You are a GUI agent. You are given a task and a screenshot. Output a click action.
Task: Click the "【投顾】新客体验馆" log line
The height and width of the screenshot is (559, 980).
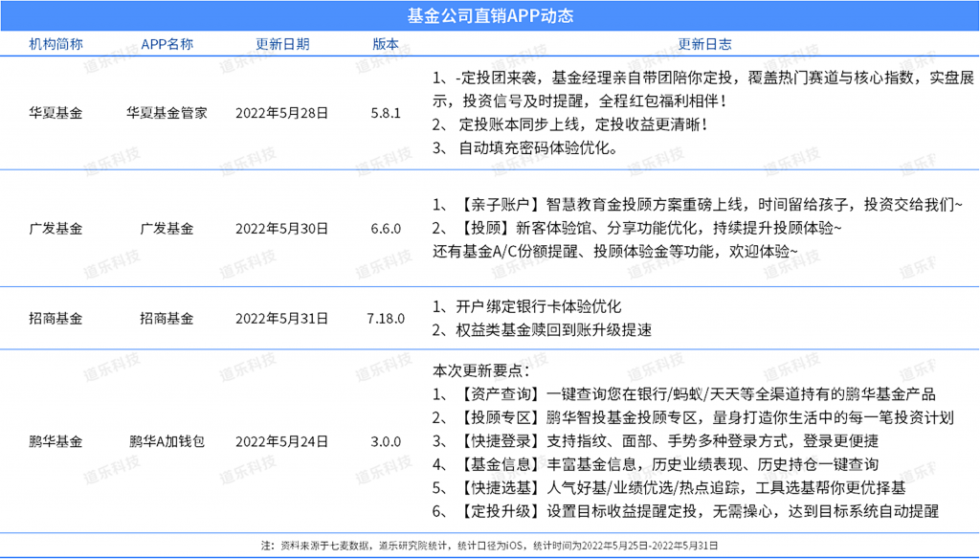(x=636, y=228)
